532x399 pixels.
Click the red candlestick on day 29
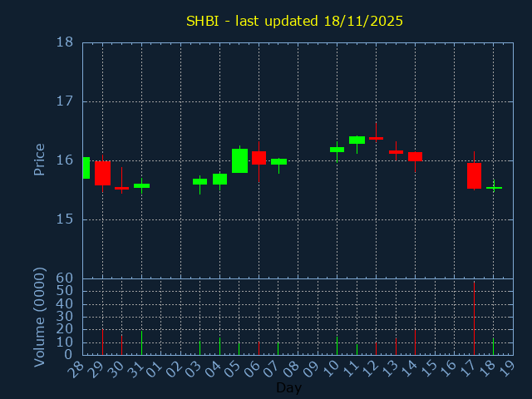102,173
